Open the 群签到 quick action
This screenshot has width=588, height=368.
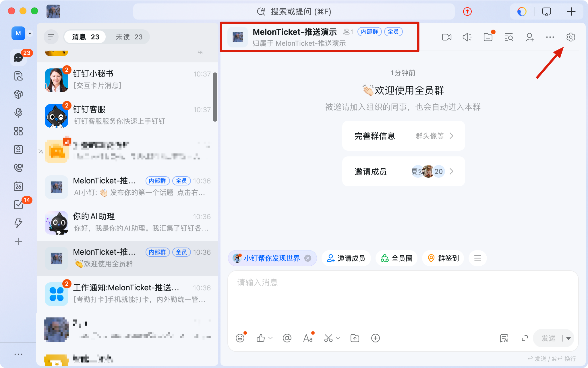coord(443,258)
